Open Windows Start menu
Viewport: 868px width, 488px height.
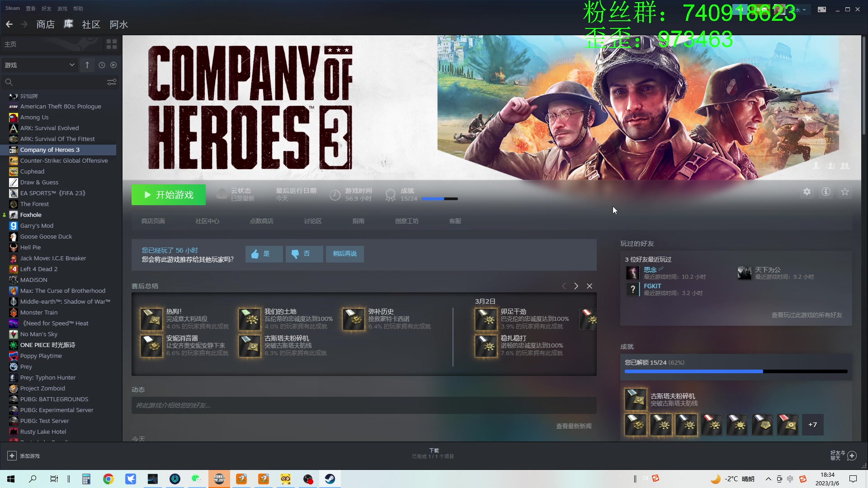11,479
